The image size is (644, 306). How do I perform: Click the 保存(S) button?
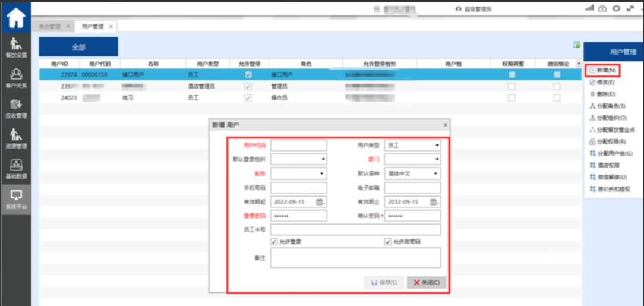(384, 283)
